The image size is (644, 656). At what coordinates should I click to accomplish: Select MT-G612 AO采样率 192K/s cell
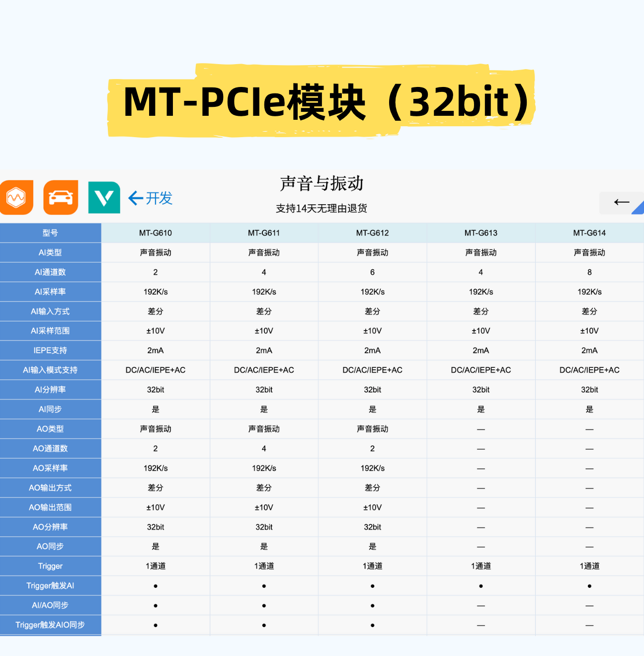coord(372,468)
